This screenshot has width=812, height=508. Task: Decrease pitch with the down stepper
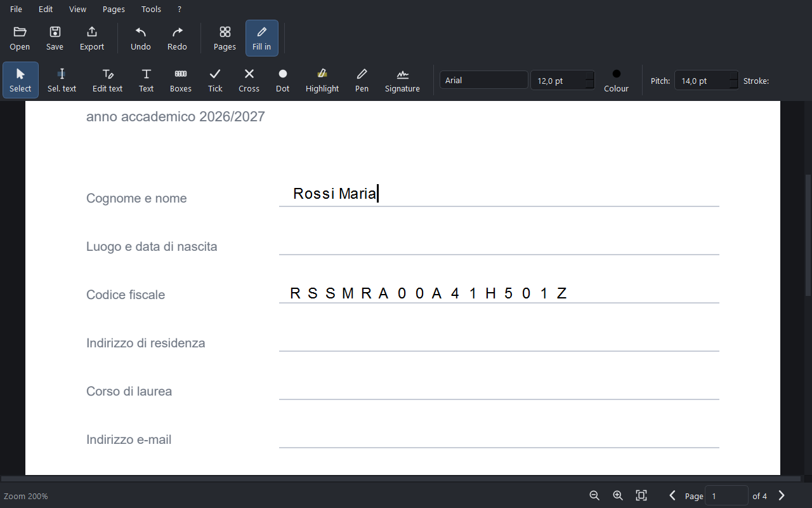coord(734,85)
